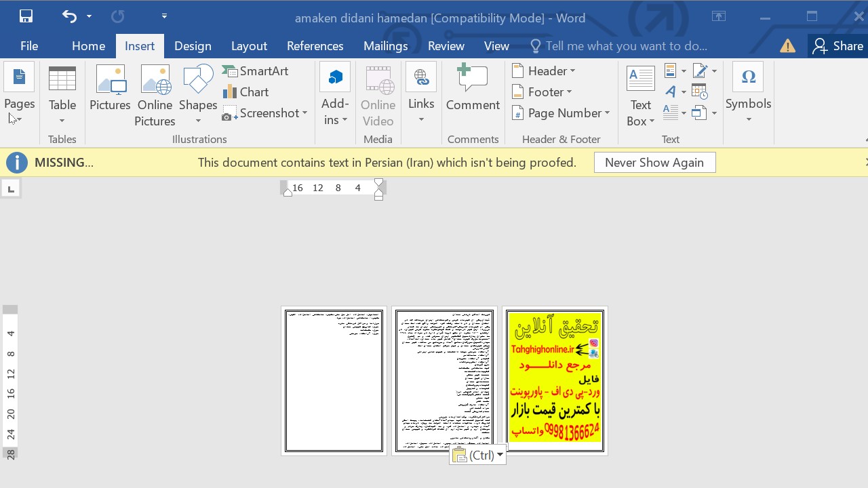Open the Screenshot dropdown
Image resolution: width=868 pixels, height=488 pixels.
tap(265, 113)
